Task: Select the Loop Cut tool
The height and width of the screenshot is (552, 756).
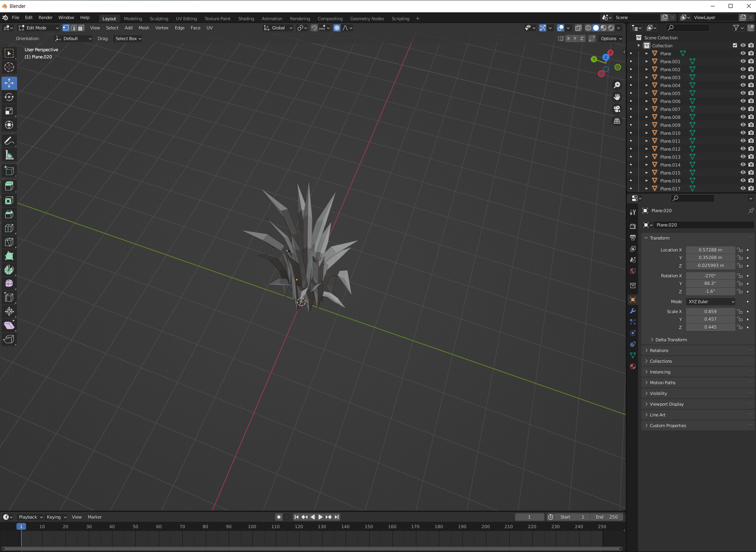Action: [9, 228]
